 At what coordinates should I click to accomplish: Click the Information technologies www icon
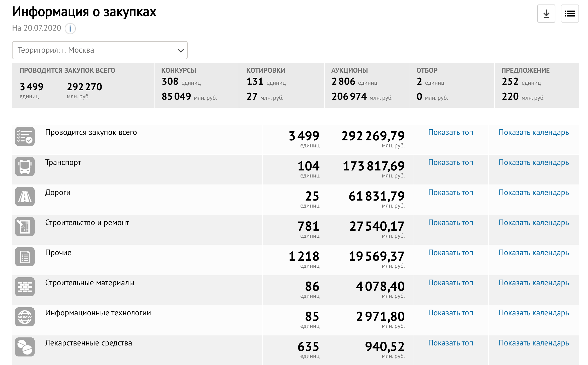25,317
